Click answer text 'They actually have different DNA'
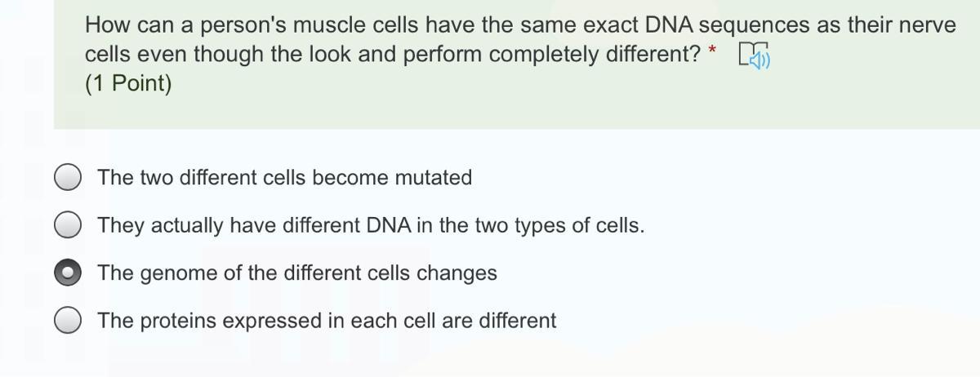This screenshot has width=980, height=377. coord(372,225)
